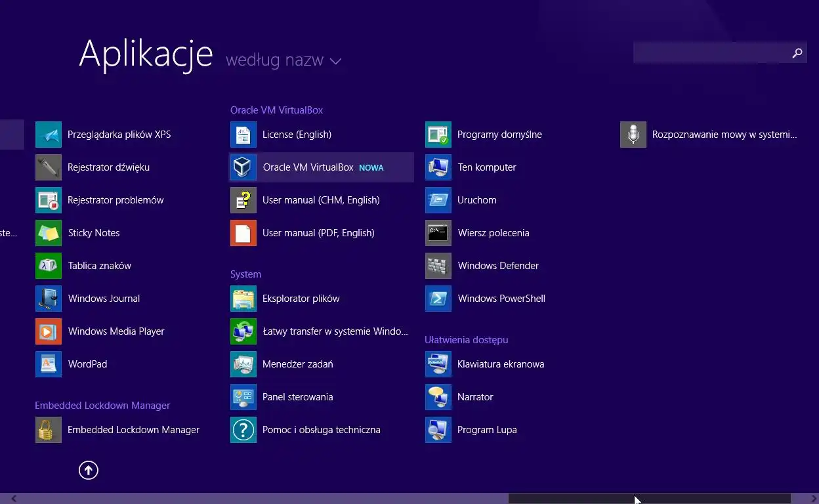Select the Oracle VM VirtualBox group header

coord(276,110)
